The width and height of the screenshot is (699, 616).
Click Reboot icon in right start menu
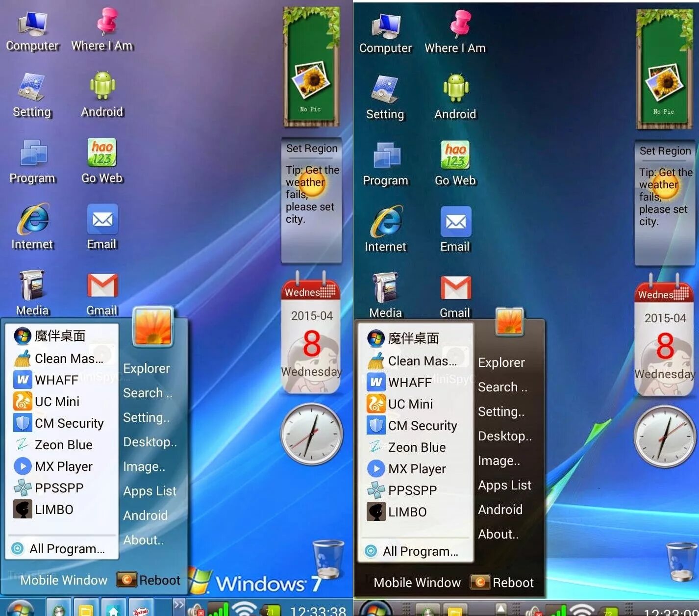coord(480,582)
